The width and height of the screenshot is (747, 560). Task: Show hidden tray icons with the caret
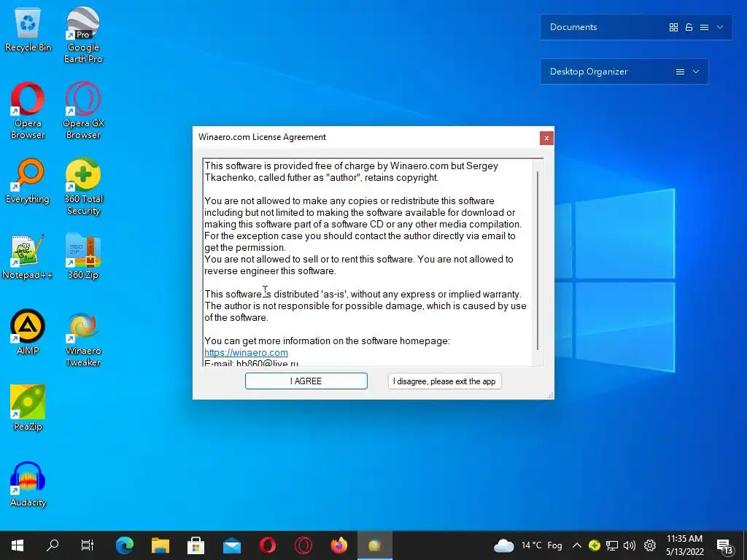(576, 545)
